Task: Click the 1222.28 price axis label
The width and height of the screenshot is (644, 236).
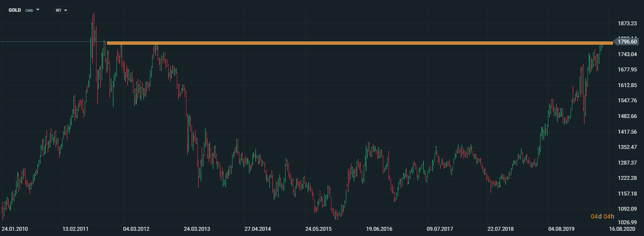Action: pos(627,178)
